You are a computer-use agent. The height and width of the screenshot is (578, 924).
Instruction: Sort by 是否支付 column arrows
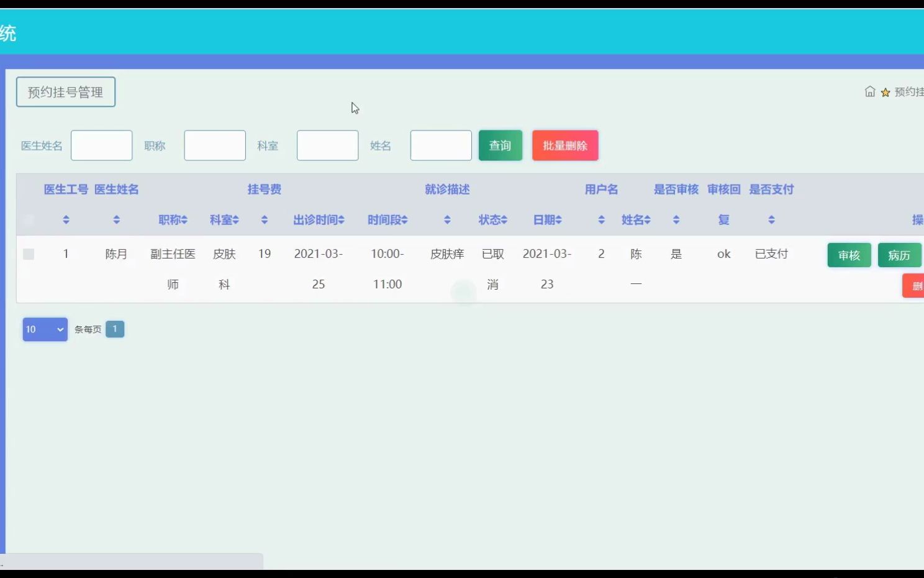(771, 220)
